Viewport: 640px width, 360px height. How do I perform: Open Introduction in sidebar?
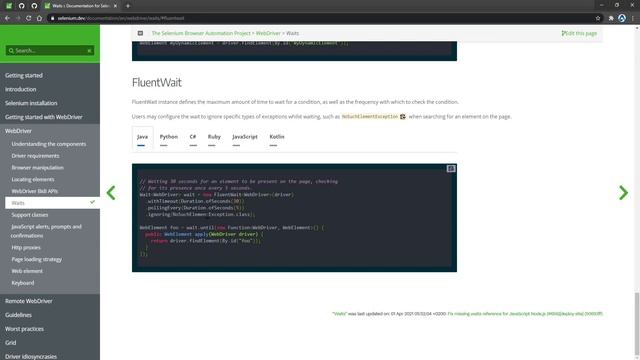(20, 89)
